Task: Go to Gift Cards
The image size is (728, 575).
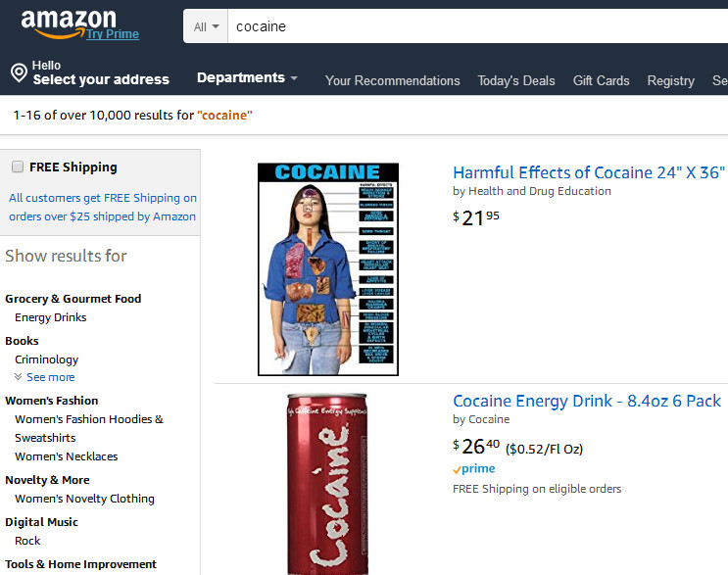Action: (x=601, y=80)
